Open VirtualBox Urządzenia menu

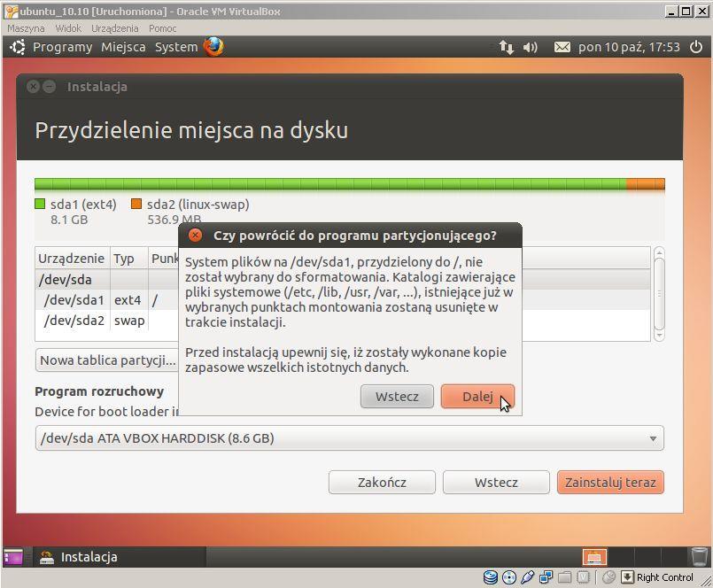pyautogui.click(x=114, y=28)
